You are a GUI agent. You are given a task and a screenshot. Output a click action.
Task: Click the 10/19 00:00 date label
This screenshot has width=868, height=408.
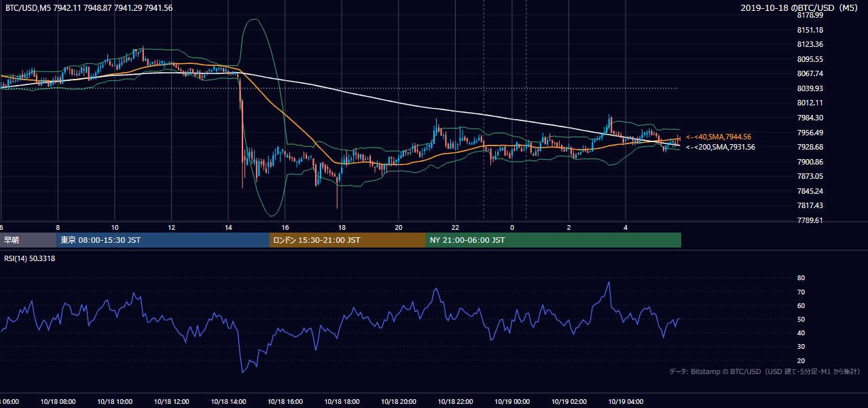coord(512,402)
